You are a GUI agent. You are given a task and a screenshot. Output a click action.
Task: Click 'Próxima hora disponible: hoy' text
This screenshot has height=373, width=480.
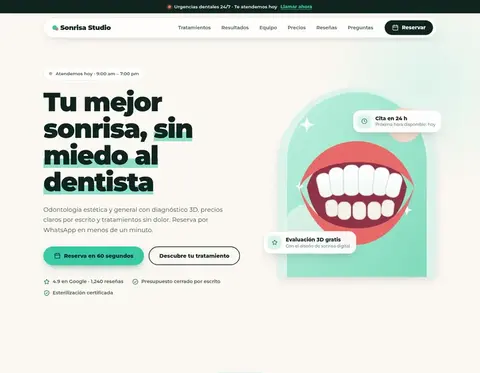(405, 124)
